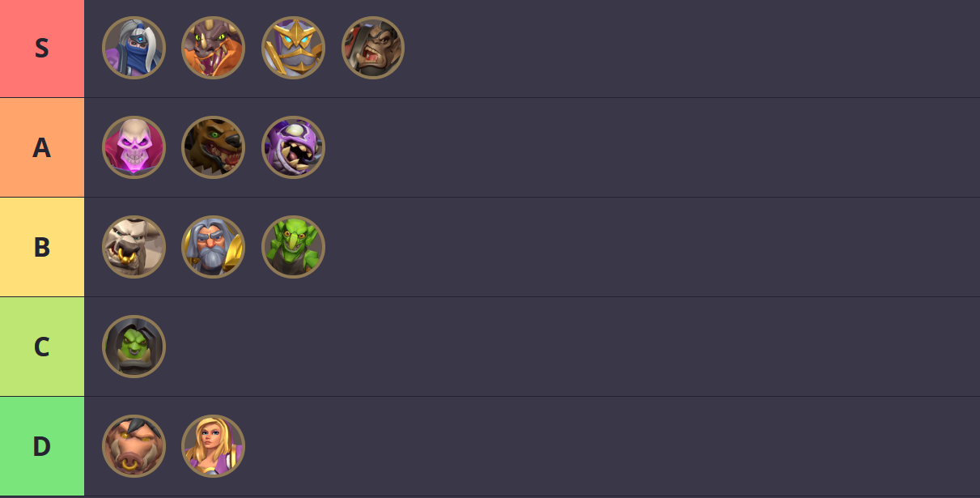Select the orange A tier label

pyautogui.click(x=42, y=147)
